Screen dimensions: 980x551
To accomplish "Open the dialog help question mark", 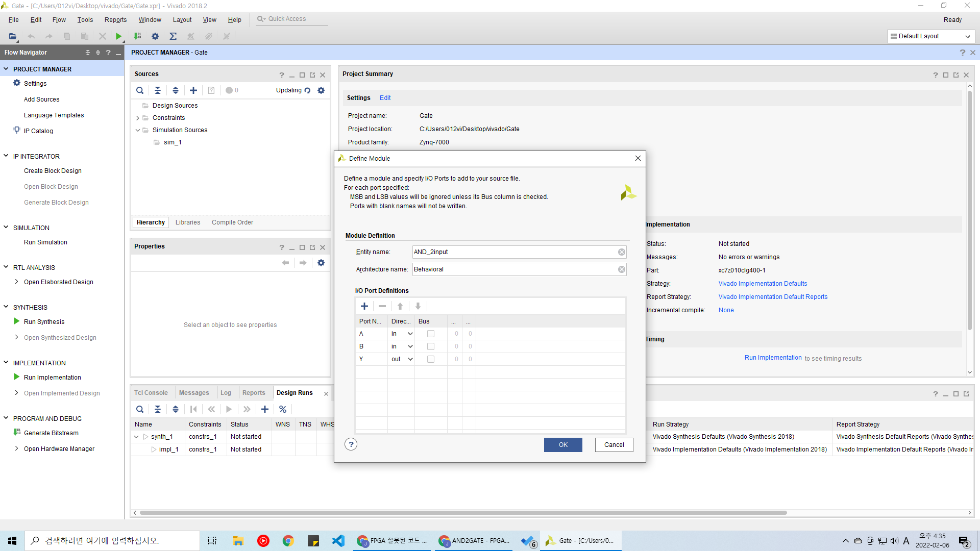I will [351, 444].
